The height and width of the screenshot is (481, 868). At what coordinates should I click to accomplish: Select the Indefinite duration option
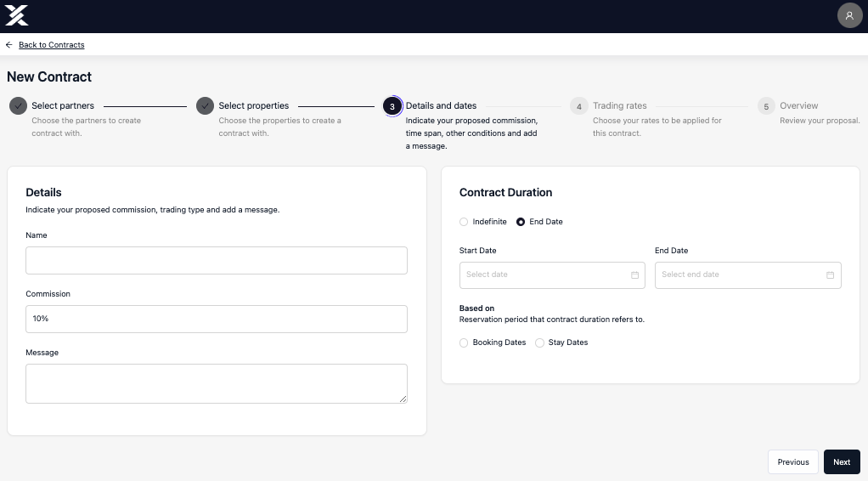click(x=464, y=222)
